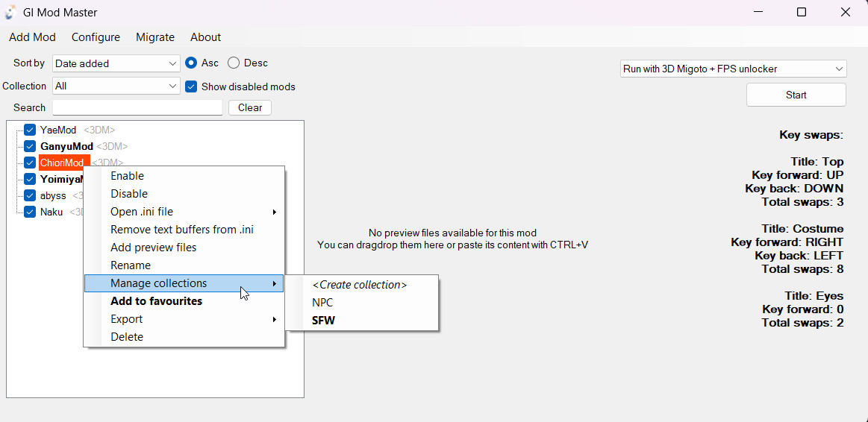This screenshot has height=422, width=868.
Task: Click the GI Mod Master app icon
Action: pos(11,13)
